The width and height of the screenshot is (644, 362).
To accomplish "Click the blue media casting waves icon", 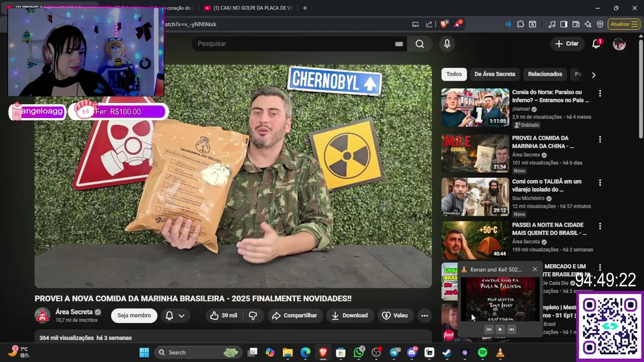I will pos(508,24).
